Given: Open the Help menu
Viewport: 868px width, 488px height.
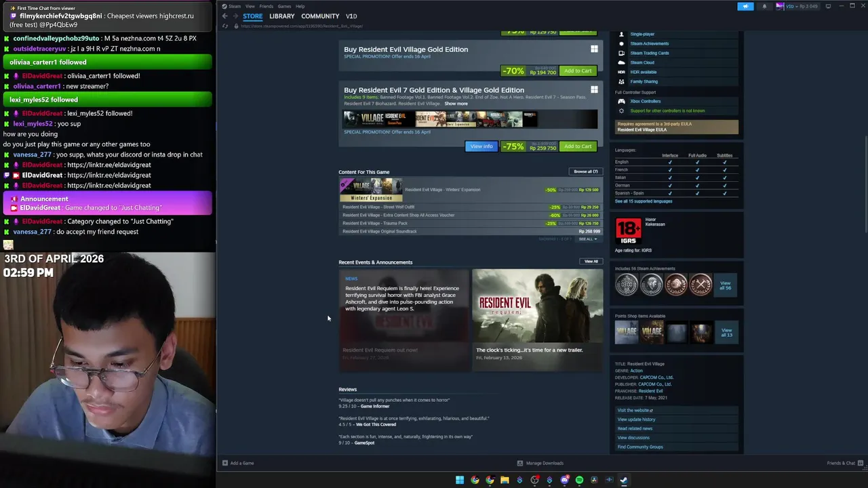Looking at the screenshot, I should pos(300,6).
